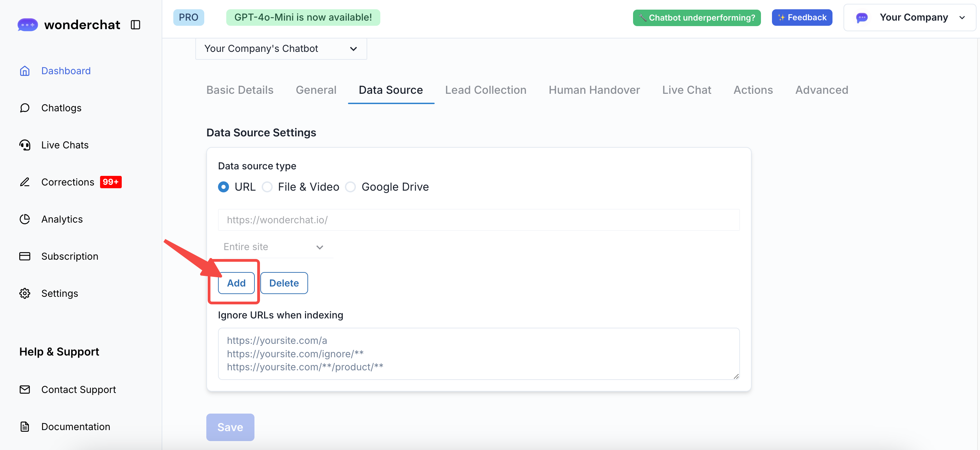Choose File & Video radio option
The image size is (980, 450).
pyautogui.click(x=267, y=187)
